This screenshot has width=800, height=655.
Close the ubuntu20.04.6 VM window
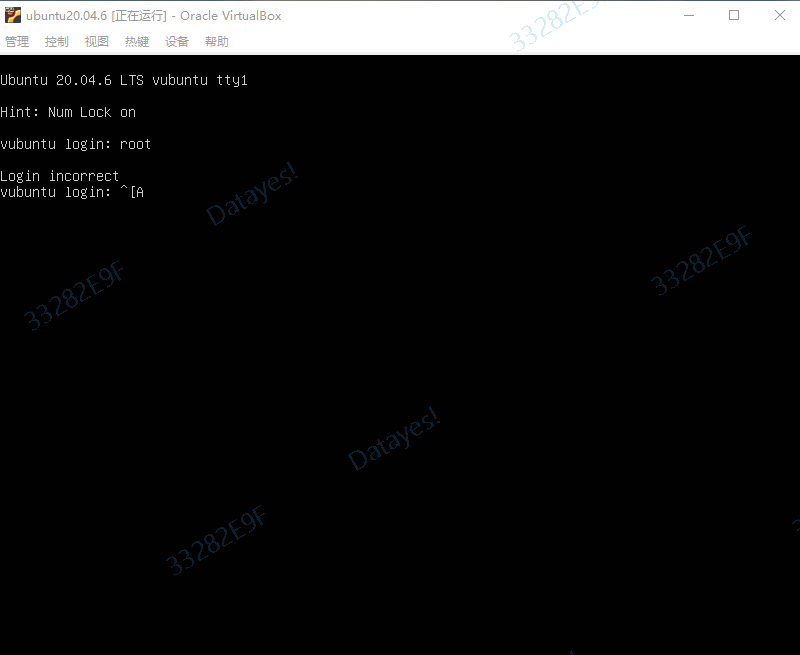pos(779,15)
